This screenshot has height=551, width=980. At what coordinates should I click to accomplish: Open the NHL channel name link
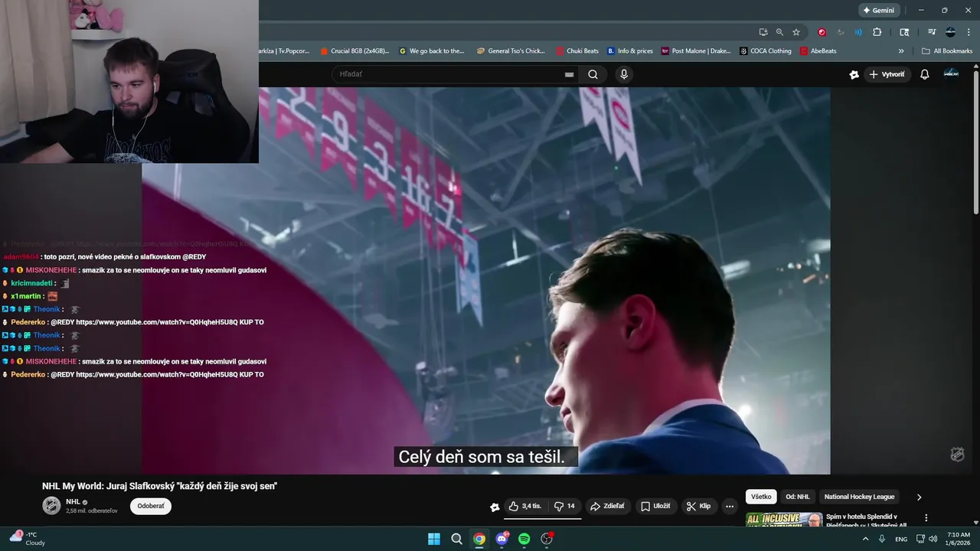pos(73,502)
